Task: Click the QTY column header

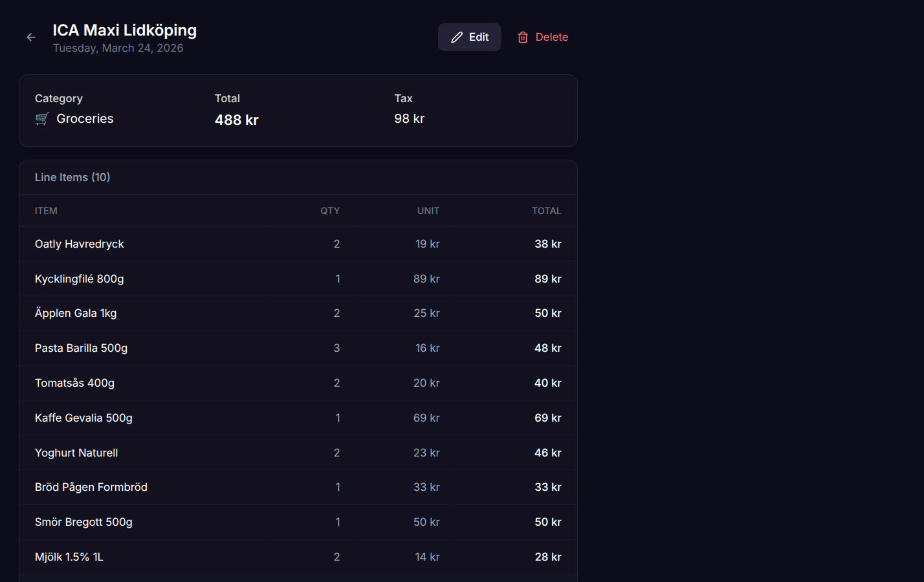Action: (x=330, y=211)
